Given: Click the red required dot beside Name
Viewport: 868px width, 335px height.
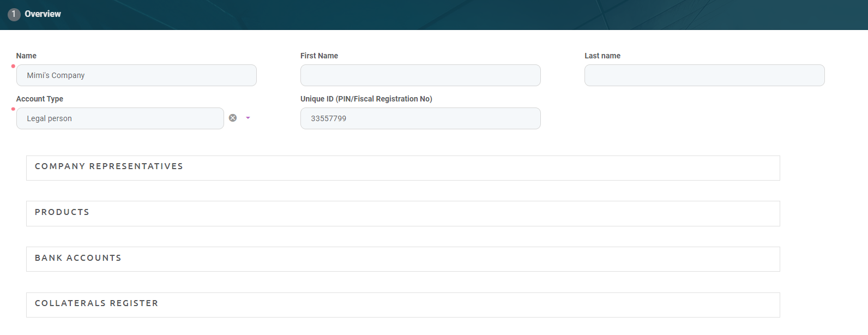Looking at the screenshot, I should point(13,66).
